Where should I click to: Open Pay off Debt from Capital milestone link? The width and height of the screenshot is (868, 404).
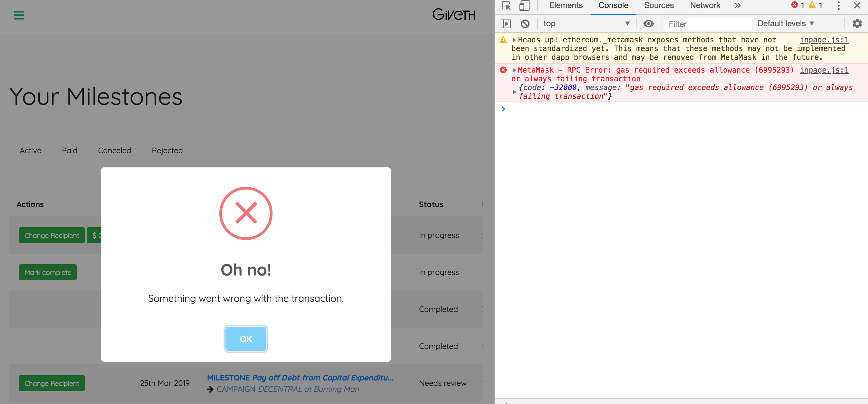coord(300,378)
